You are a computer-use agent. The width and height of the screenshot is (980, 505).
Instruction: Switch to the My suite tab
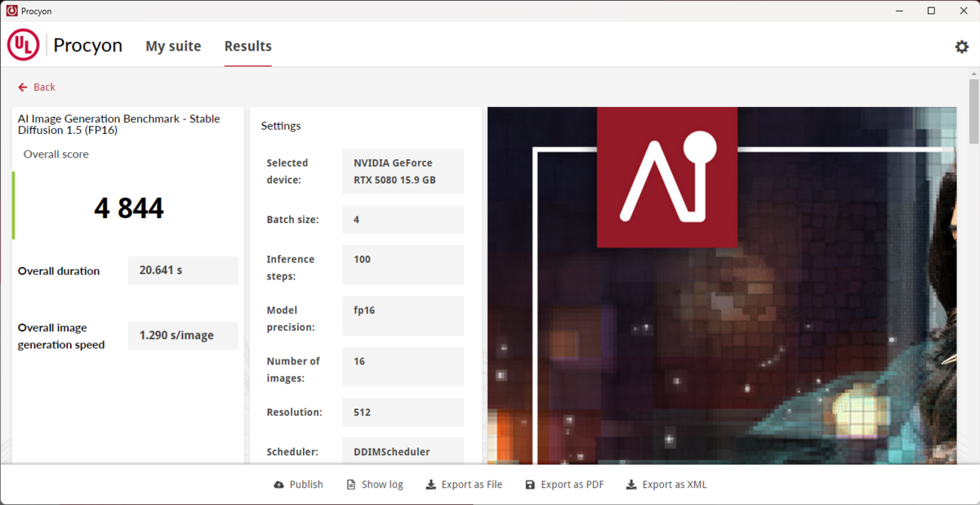tap(173, 47)
